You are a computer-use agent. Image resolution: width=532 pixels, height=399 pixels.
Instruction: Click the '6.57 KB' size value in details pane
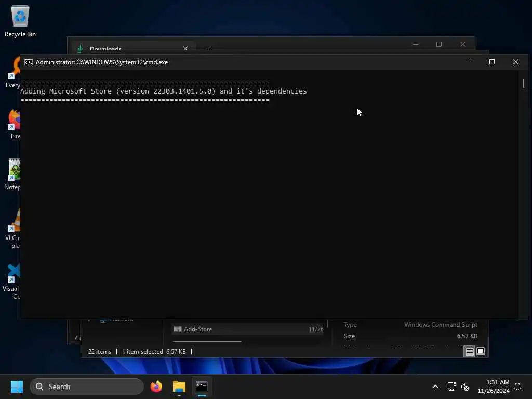coord(467,336)
